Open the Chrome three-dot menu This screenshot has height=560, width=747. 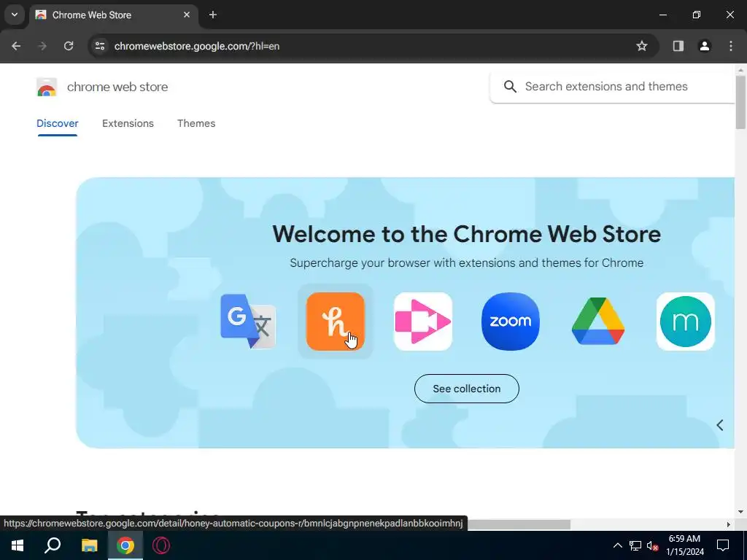point(731,46)
